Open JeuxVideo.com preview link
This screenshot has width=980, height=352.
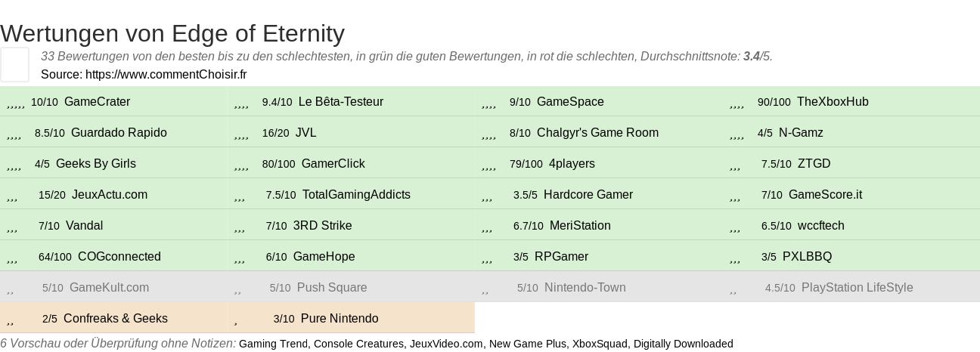coord(446,344)
